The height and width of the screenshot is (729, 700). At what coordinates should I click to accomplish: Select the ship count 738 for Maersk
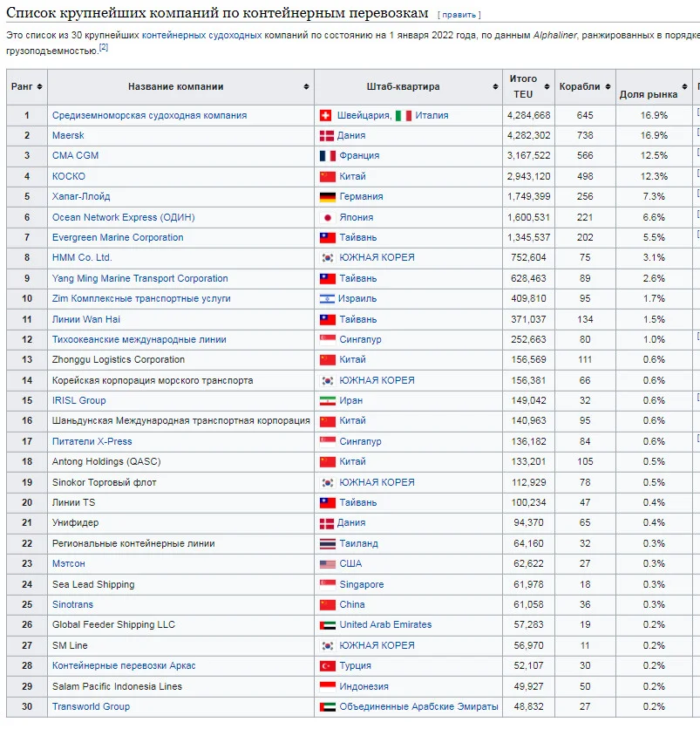pos(585,135)
